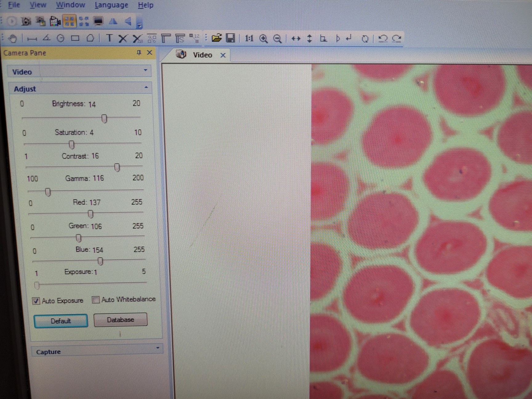Click the zoom out magnifier
Screen dimensions: 532x399
tap(277, 39)
